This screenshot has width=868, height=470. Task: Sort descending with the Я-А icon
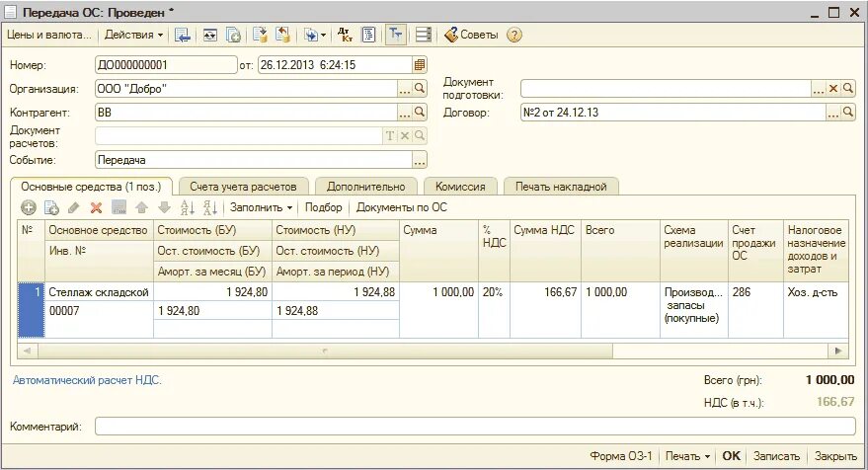click(209, 207)
